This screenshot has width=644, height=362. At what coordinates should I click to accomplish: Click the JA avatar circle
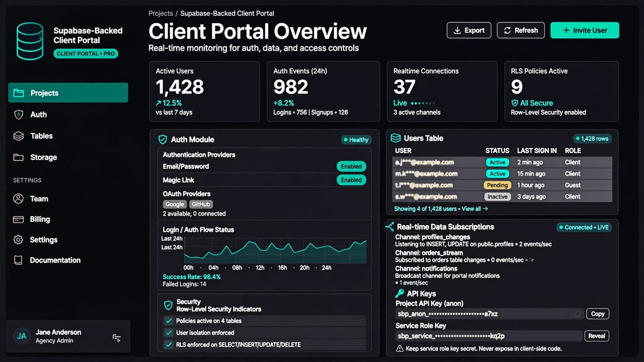22,336
